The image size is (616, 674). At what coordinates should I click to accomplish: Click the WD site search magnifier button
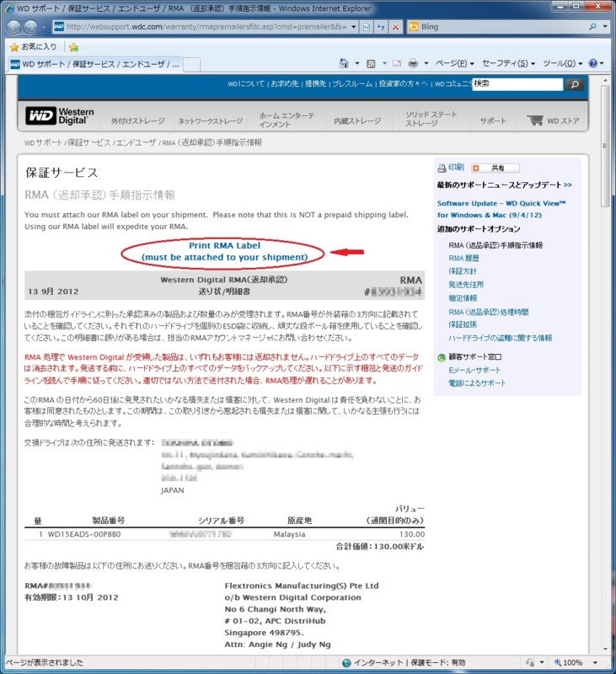point(575,85)
